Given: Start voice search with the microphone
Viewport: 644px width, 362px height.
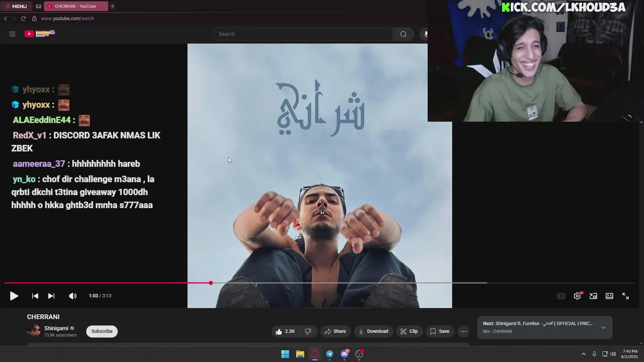Looking at the screenshot, I should [426, 34].
